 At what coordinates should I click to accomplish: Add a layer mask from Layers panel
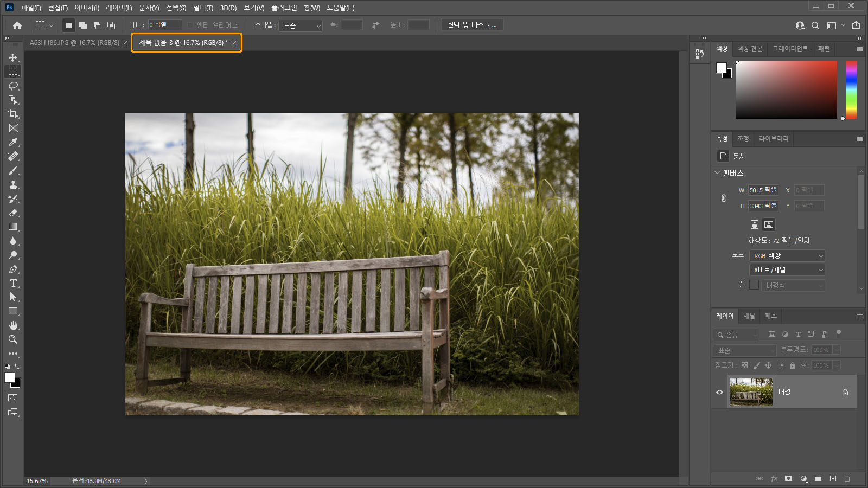(x=789, y=478)
